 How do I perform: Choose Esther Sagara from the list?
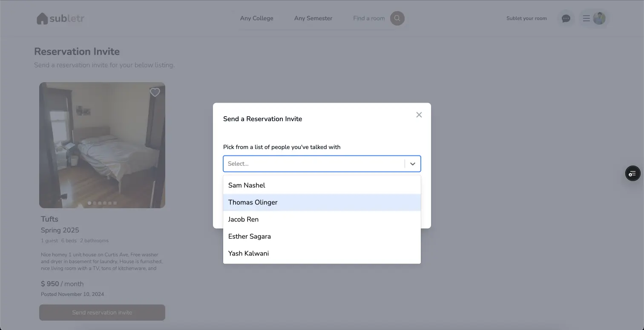[x=322, y=236]
